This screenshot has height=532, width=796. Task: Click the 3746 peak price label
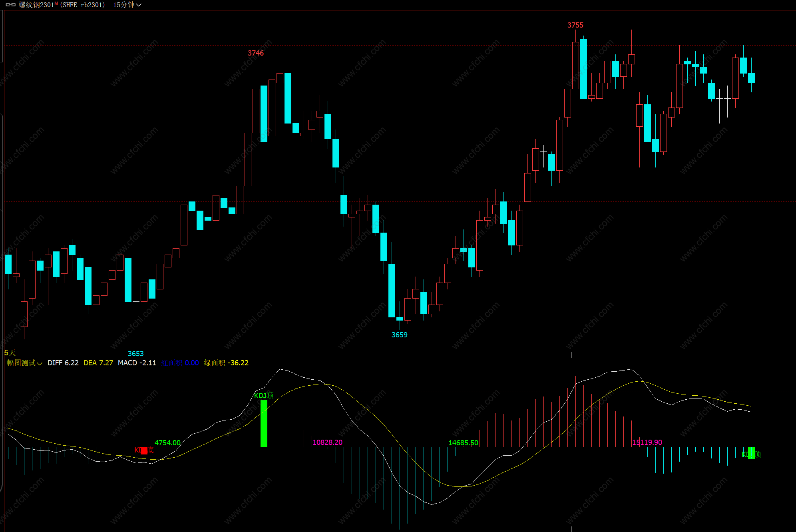coord(255,53)
